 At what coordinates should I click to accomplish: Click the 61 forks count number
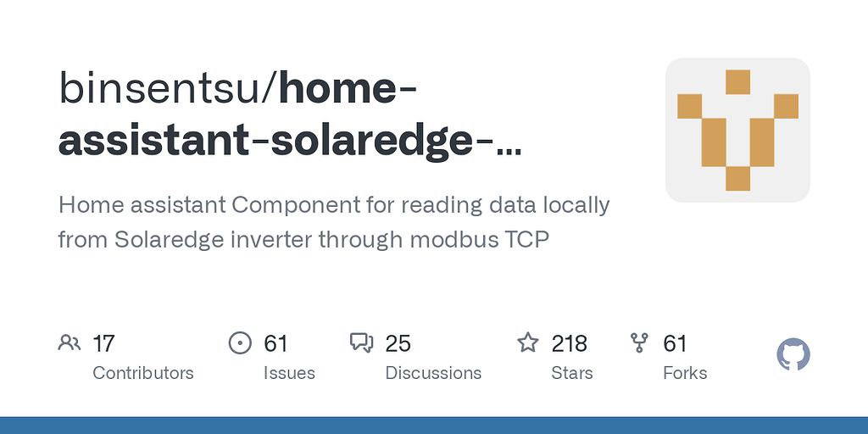[675, 344]
